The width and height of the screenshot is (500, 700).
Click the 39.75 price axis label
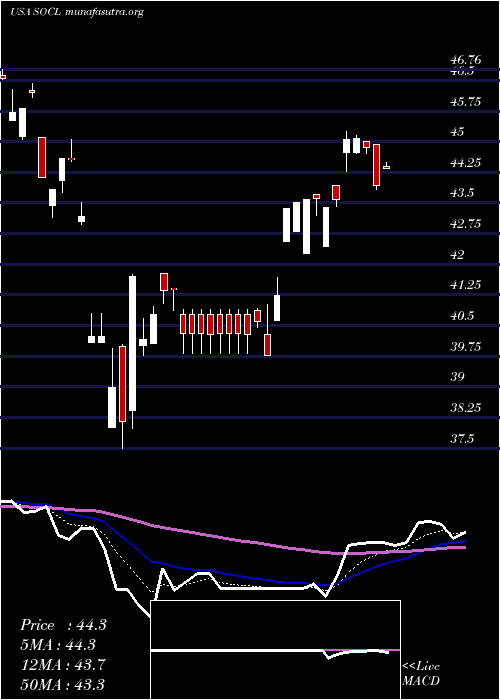(466, 346)
